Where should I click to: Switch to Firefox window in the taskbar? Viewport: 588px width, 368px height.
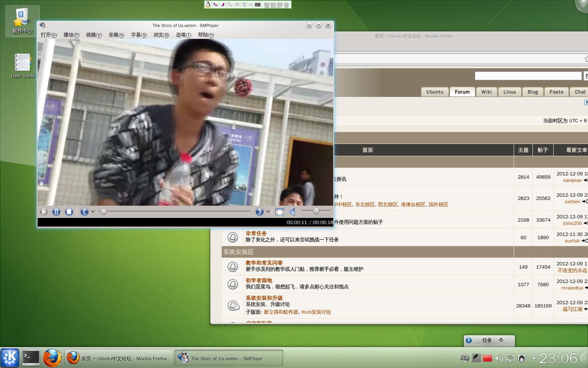pos(118,358)
